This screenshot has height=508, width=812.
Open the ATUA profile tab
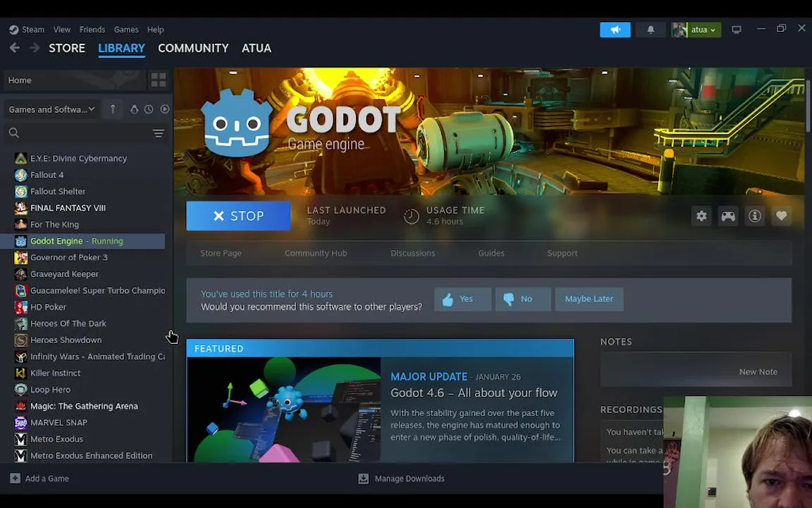257,48
